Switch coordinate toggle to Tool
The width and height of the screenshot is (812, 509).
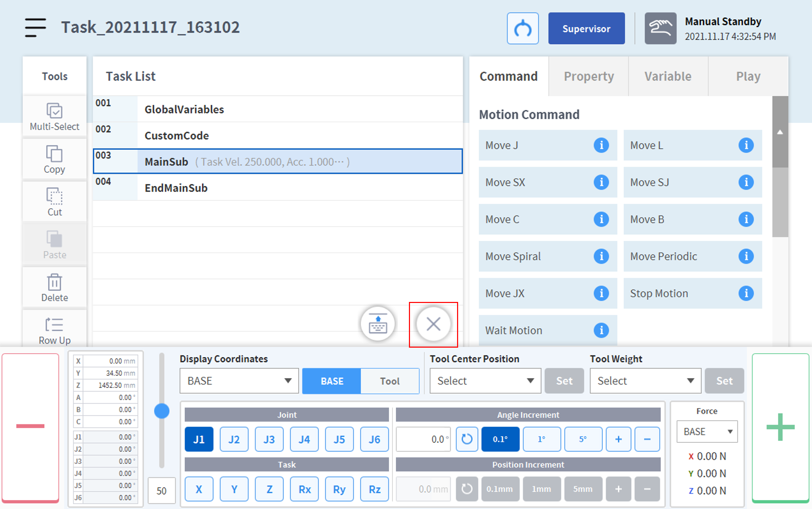pyautogui.click(x=390, y=381)
